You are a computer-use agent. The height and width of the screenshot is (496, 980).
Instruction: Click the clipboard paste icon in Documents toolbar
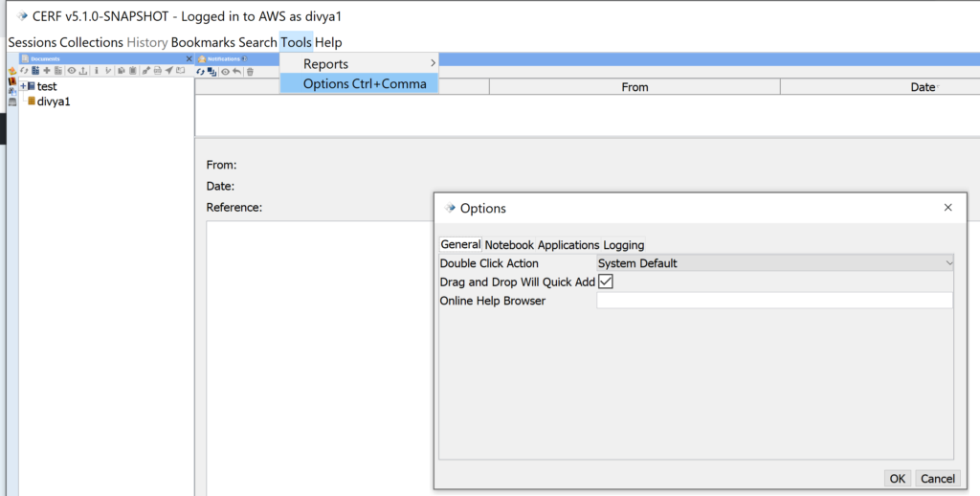click(133, 71)
